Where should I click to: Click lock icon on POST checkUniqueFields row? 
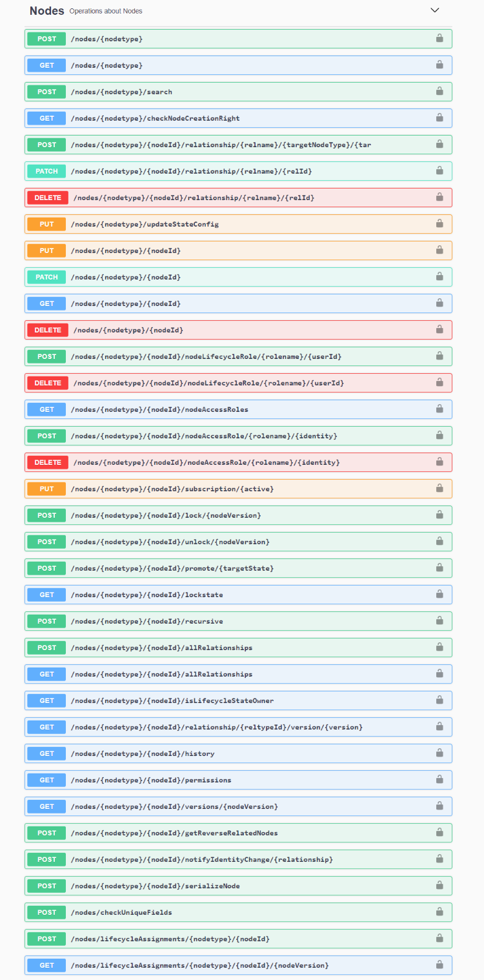coord(439,912)
